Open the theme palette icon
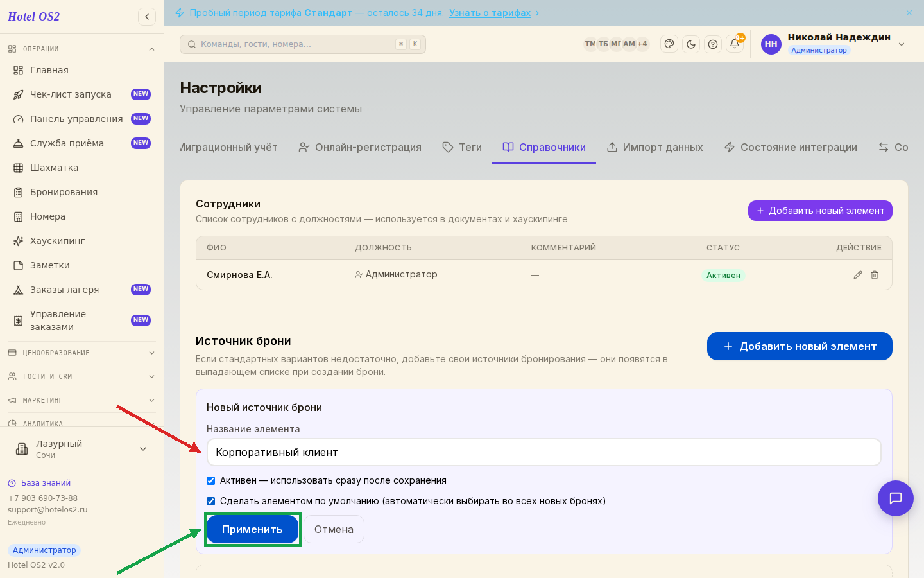This screenshot has width=924, height=578. [669, 44]
